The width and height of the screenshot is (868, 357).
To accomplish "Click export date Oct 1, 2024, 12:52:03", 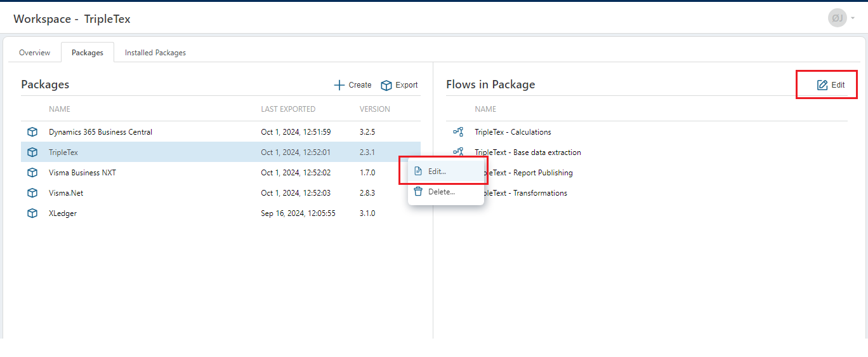I will [x=296, y=193].
